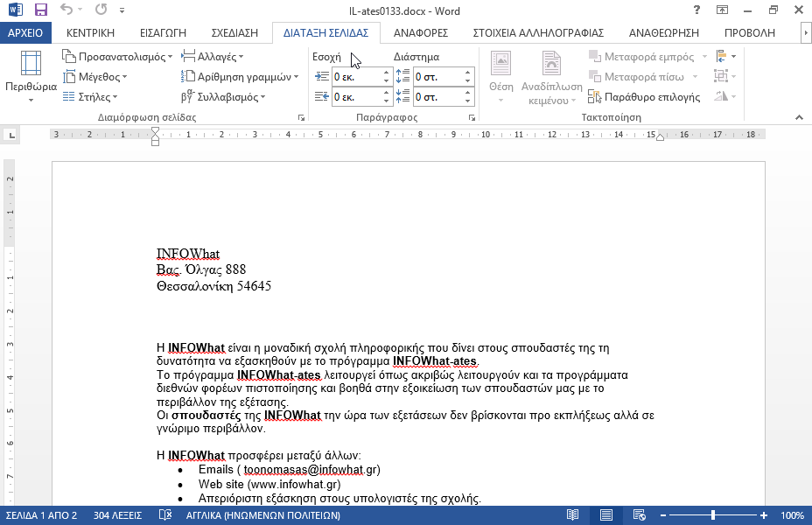Viewport: 812px width, 525px height.
Task: Switch to Web Layout view
Action: 639,515
